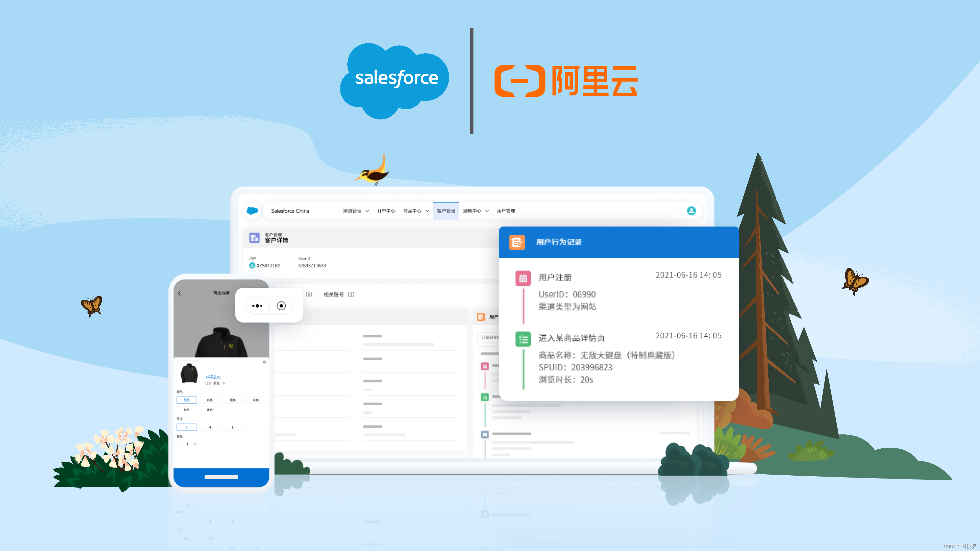This screenshot has height=551, width=980.
Task: Open the 用户管理 menu item
Action: (506, 211)
